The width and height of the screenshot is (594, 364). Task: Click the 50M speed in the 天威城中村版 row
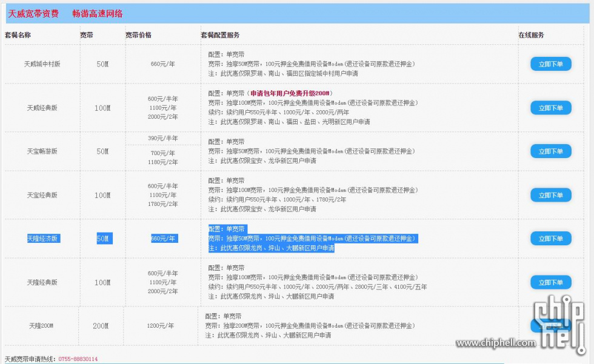tap(102, 64)
